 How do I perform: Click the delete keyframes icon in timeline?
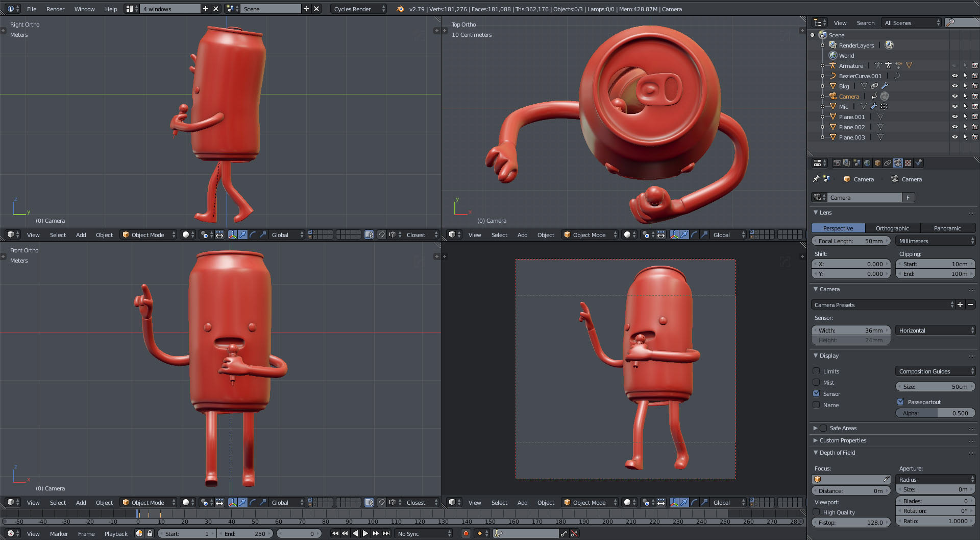coord(574,533)
